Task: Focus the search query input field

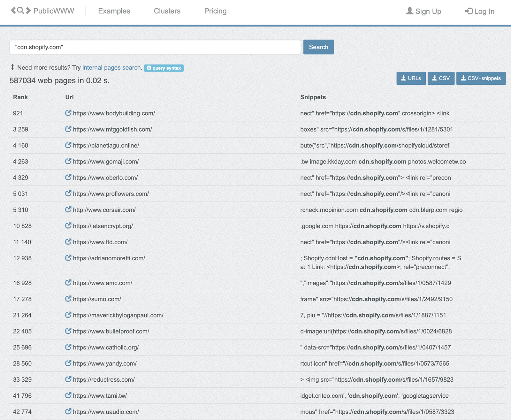Action: coord(155,47)
